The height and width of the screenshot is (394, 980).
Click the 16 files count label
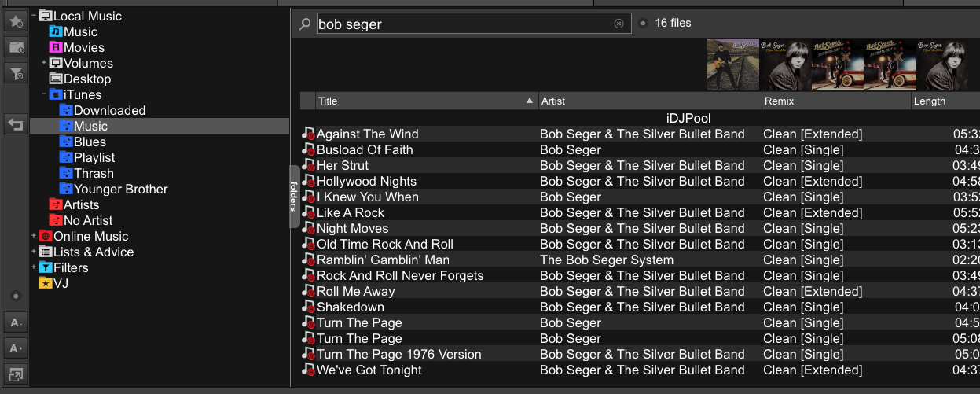pos(673,23)
